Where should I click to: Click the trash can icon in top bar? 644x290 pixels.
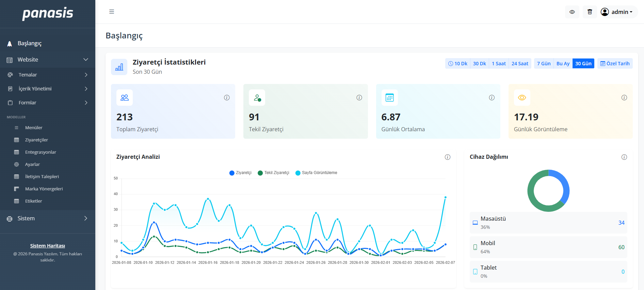pos(590,12)
